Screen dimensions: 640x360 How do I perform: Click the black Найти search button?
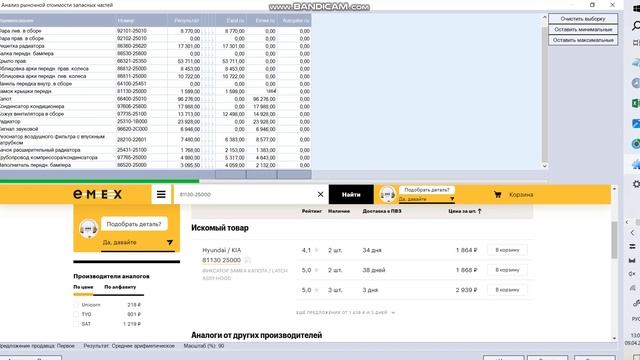click(351, 194)
